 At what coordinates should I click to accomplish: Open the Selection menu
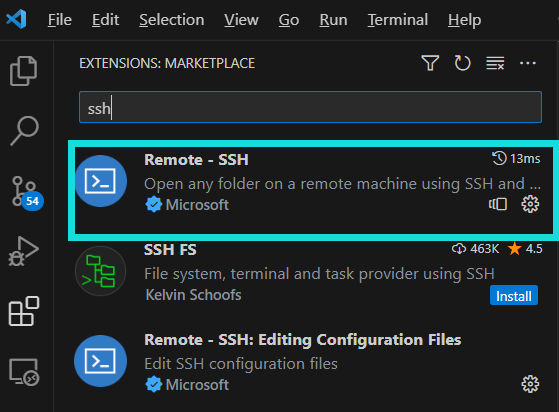tap(172, 20)
